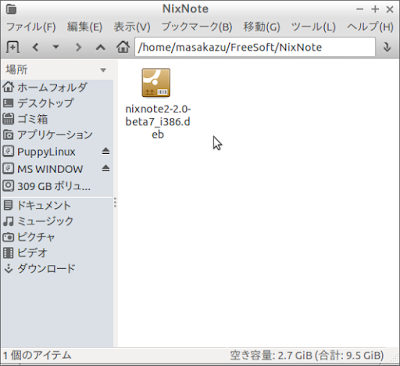This screenshot has height=366, width=400.
Task: Go forward to next folder
Action: pyautogui.click(x=78, y=47)
